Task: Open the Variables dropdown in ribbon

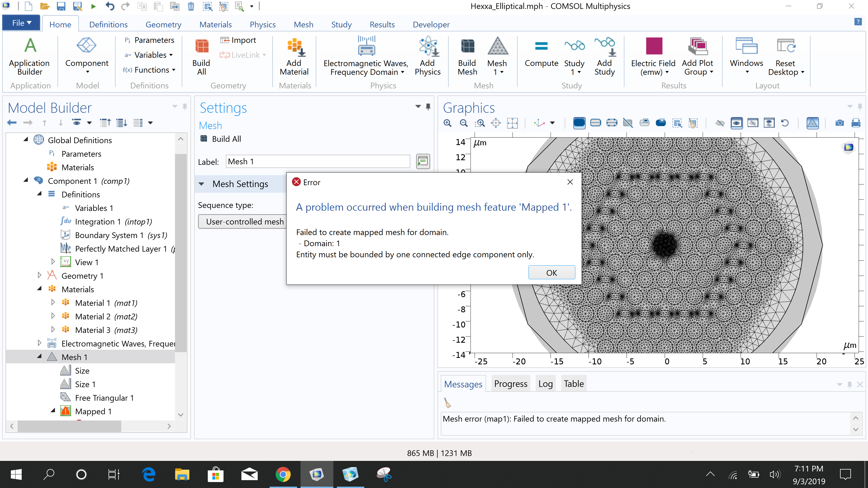Action: 171,55
